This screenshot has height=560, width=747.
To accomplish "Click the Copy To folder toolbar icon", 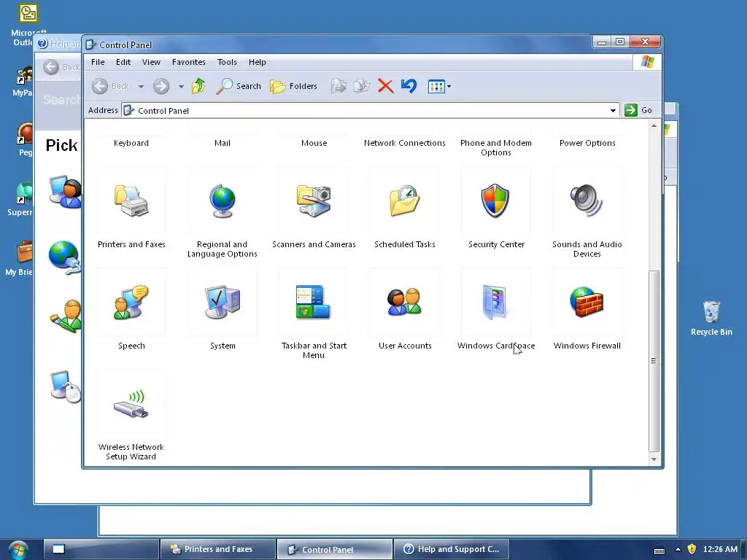I will pyautogui.click(x=362, y=86).
